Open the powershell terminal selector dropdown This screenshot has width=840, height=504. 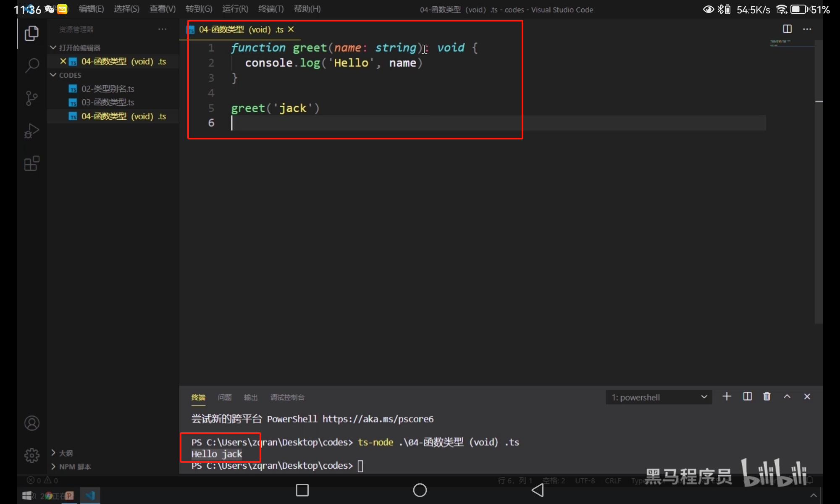pyautogui.click(x=659, y=397)
